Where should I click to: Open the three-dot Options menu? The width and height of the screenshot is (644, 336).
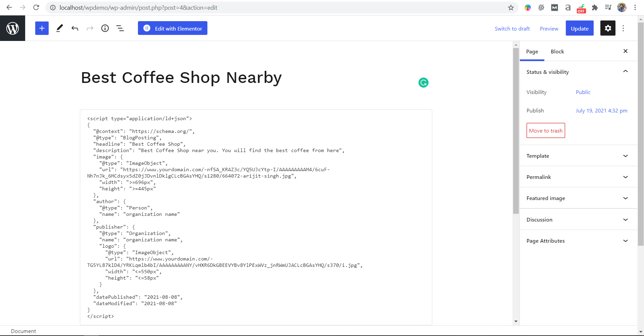pos(623,28)
